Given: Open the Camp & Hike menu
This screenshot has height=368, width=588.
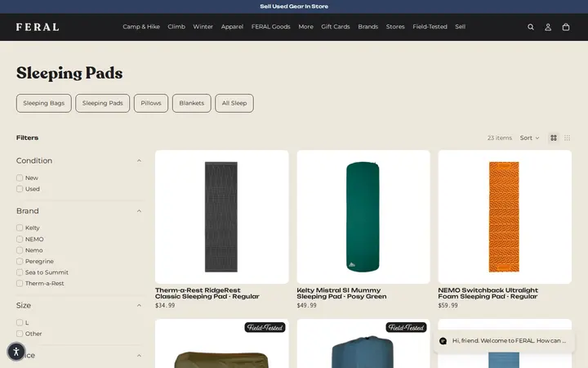Looking at the screenshot, I should click(141, 27).
